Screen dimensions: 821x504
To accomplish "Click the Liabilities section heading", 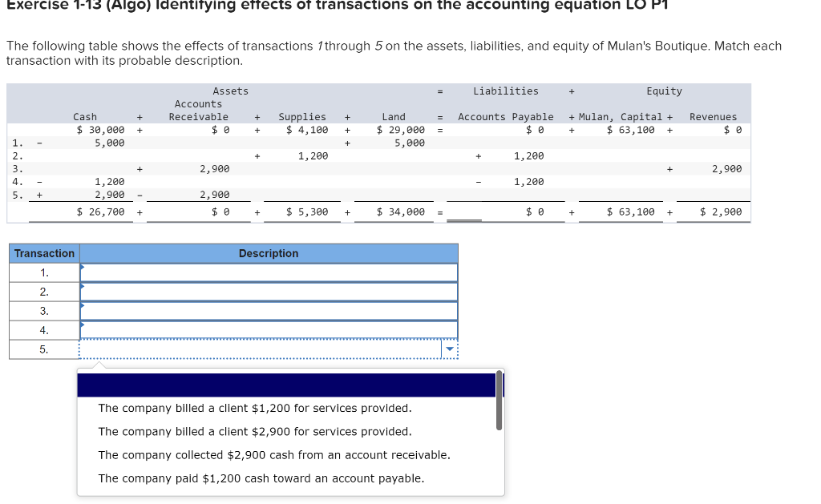I will [x=506, y=91].
